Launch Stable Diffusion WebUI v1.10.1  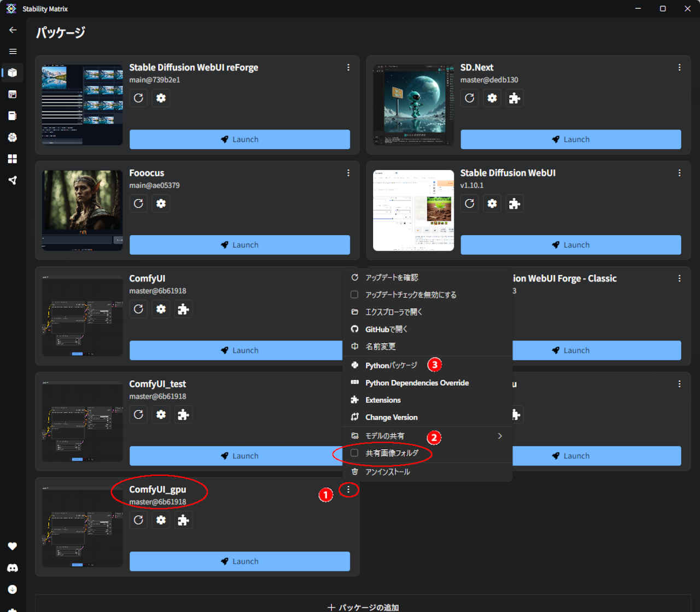point(571,245)
